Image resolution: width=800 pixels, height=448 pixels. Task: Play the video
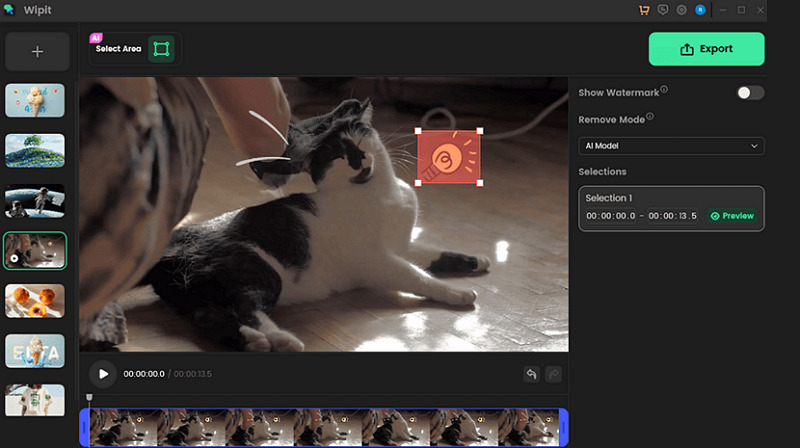[x=103, y=374]
